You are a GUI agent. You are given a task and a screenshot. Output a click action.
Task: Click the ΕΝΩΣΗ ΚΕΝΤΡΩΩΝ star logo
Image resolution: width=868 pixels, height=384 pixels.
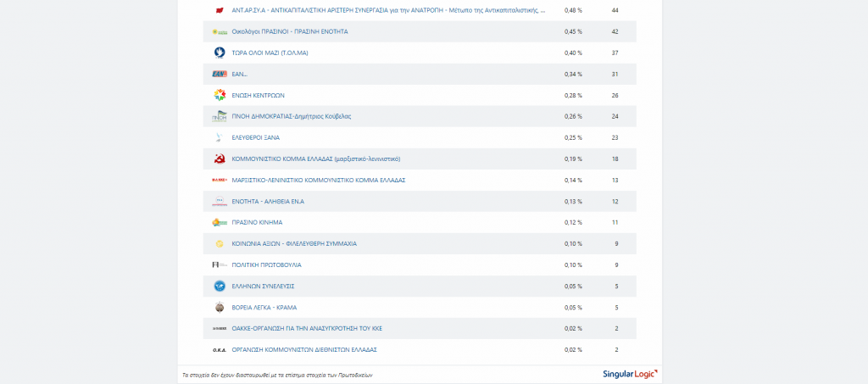[220, 95]
